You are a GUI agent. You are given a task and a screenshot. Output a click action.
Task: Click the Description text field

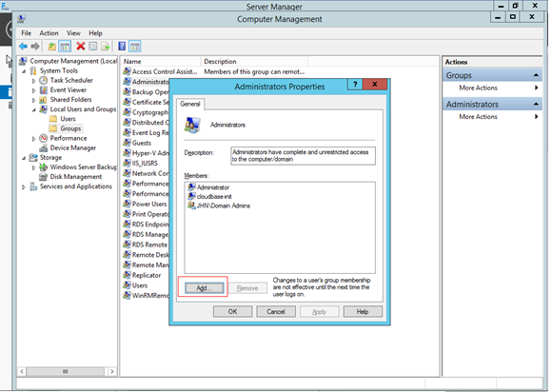(303, 155)
